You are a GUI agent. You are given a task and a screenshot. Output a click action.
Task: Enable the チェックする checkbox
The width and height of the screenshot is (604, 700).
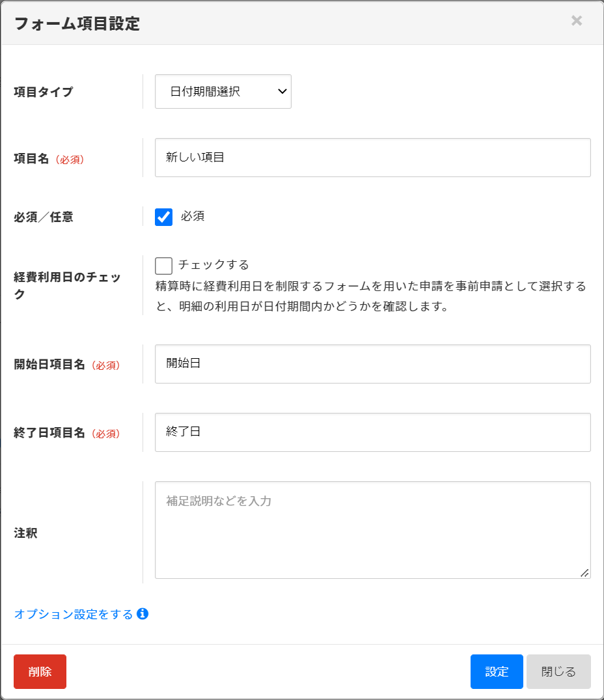(x=163, y=266)
